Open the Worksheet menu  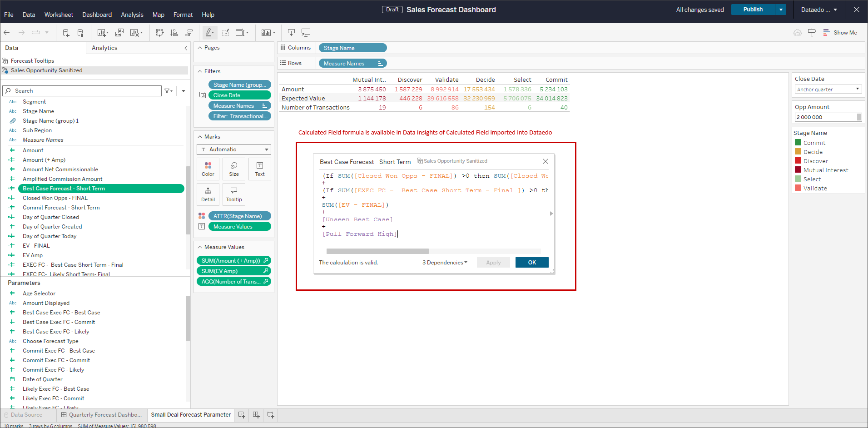pyautogui.click(x=59, y=15)
